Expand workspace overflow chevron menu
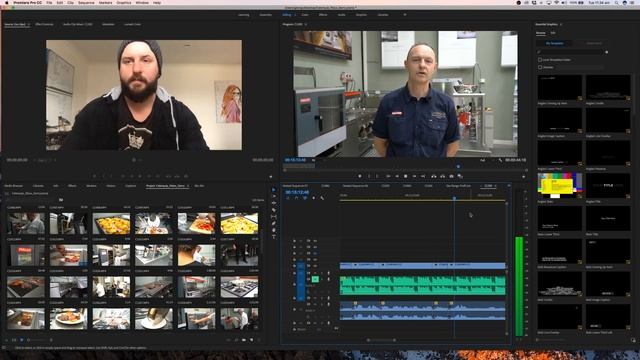This screenshot has height=360, width=640. (405, 15)
